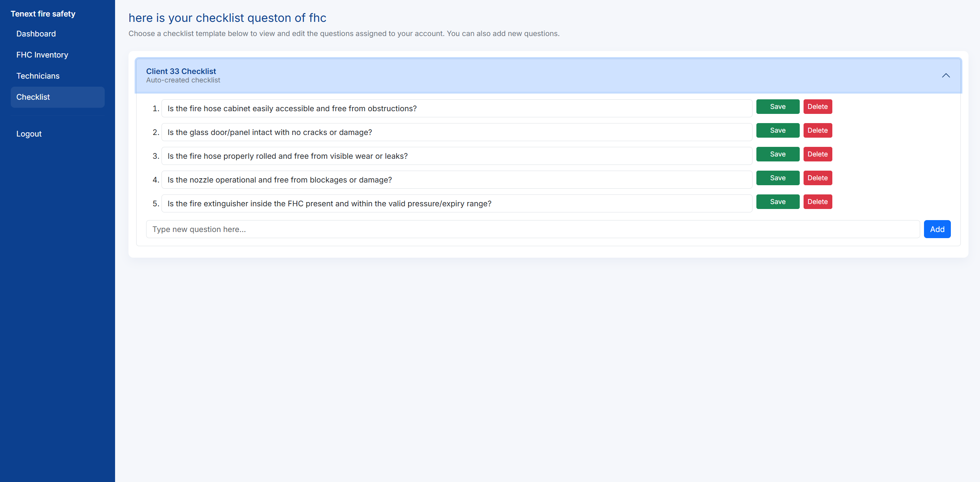980x482 pixels.
Task: Save the fire hose cabinet accessibility question
Action: (777, 106)
